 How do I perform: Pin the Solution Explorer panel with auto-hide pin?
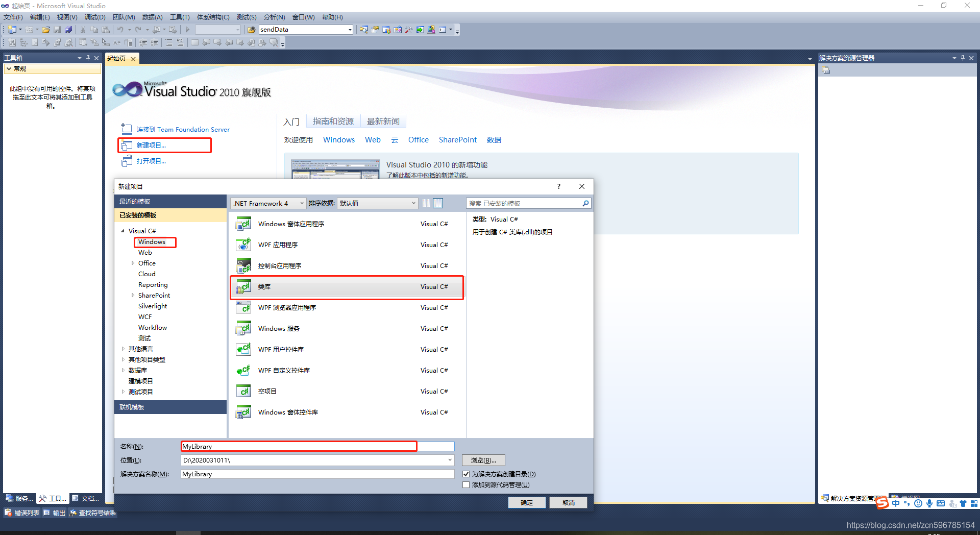[x=963, y=58]
